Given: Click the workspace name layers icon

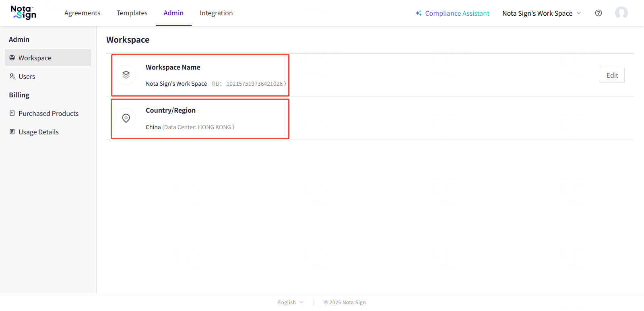Looking at the screenshot, I should 126,75.
